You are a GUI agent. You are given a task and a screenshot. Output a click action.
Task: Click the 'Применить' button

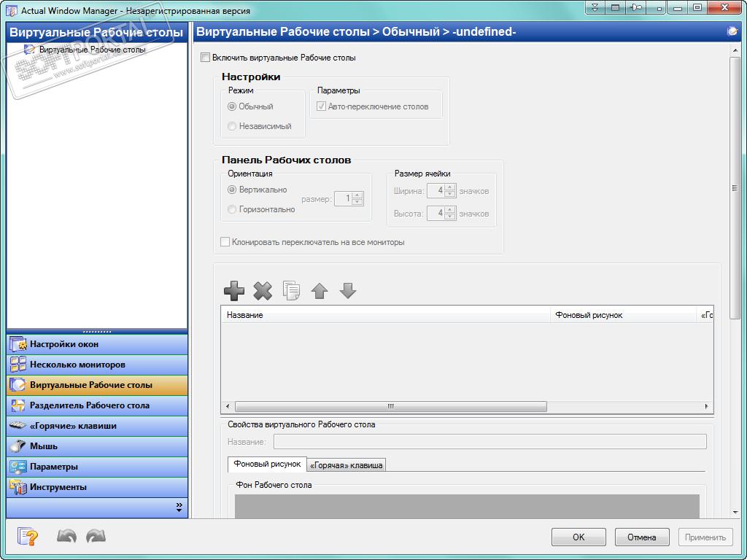705,537
